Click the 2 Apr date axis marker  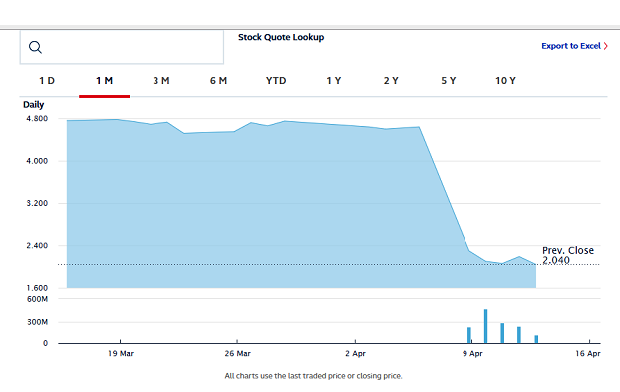pos(355,353)
